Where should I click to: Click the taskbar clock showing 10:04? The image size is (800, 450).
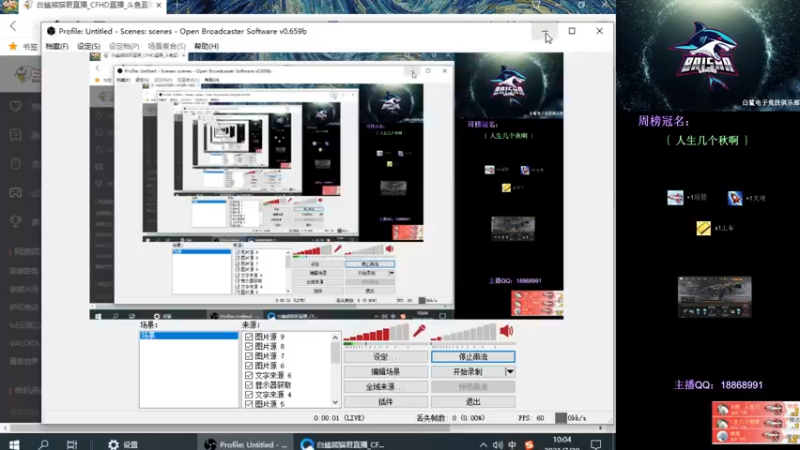pos(562,439)
